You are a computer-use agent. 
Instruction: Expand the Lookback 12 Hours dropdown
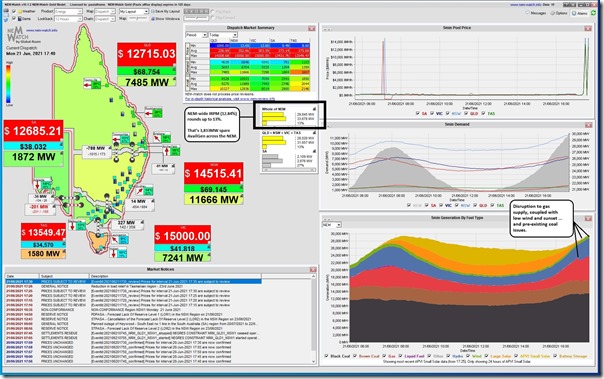click(x=67, y=18)
